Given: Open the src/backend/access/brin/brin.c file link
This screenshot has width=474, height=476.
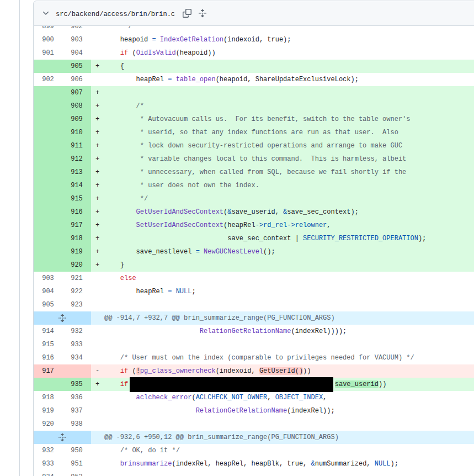Looking at the screenshot, I should coord(115,13).
